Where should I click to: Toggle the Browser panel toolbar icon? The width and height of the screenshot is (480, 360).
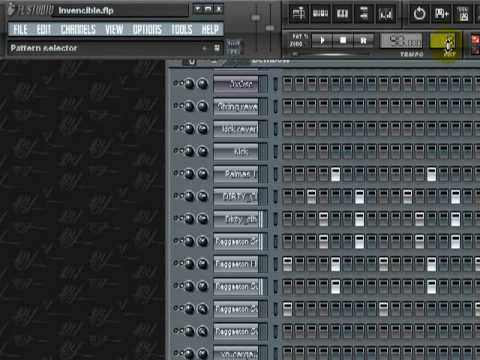coord(364,13)
